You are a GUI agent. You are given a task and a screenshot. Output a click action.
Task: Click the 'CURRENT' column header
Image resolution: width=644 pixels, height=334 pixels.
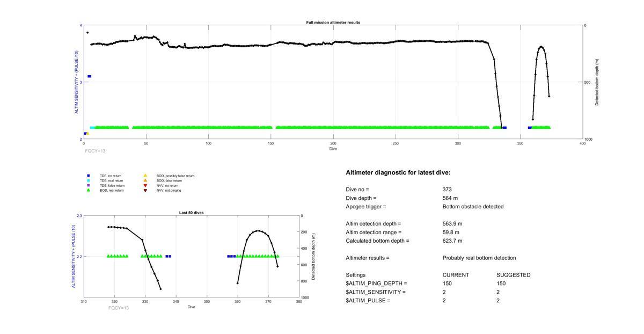coord(456,275)
